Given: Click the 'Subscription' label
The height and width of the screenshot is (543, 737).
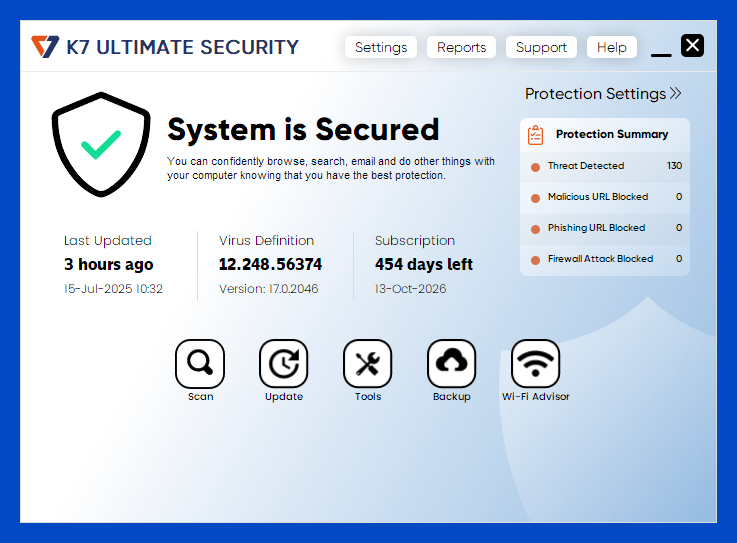Looking at the screenshot, I should point(415,240).
